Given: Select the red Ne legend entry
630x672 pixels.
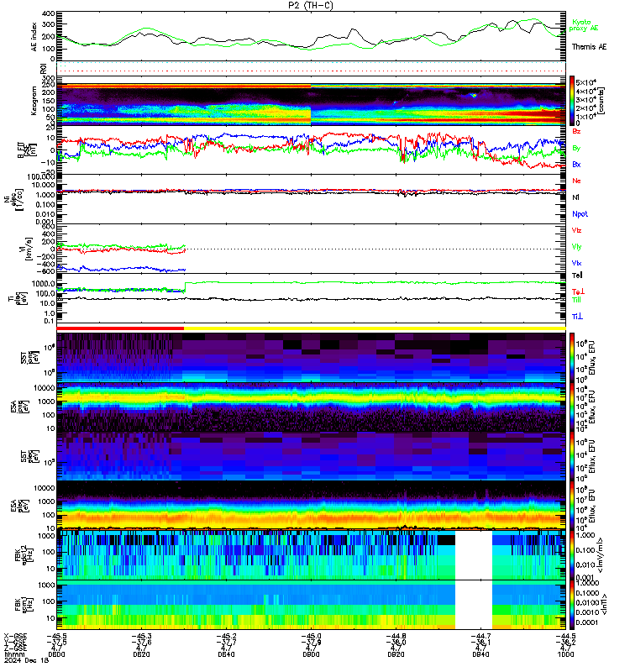Looking at the screenshot, I should (x=576, y=181).
